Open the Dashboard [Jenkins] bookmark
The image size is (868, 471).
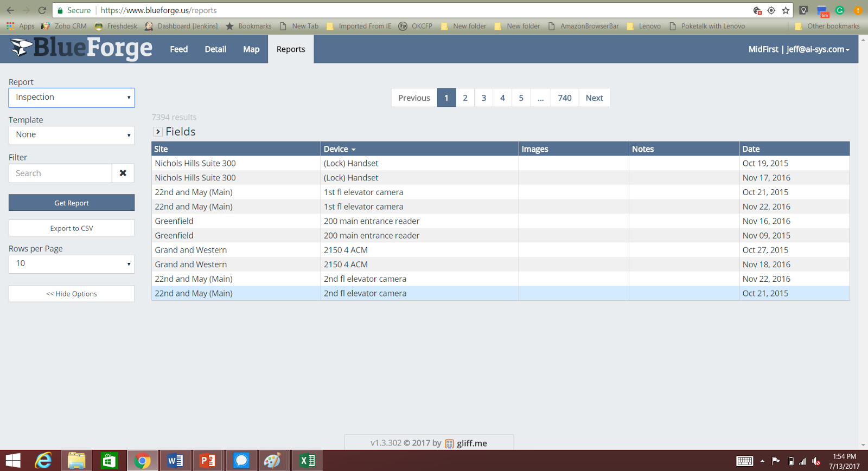(x=181, y=26)
